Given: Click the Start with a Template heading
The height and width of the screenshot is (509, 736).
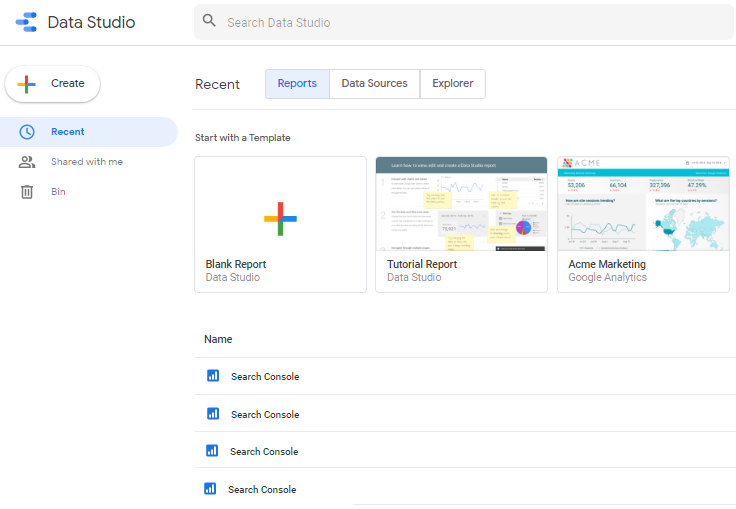Looking at the screenshot, I should (243, 138).
